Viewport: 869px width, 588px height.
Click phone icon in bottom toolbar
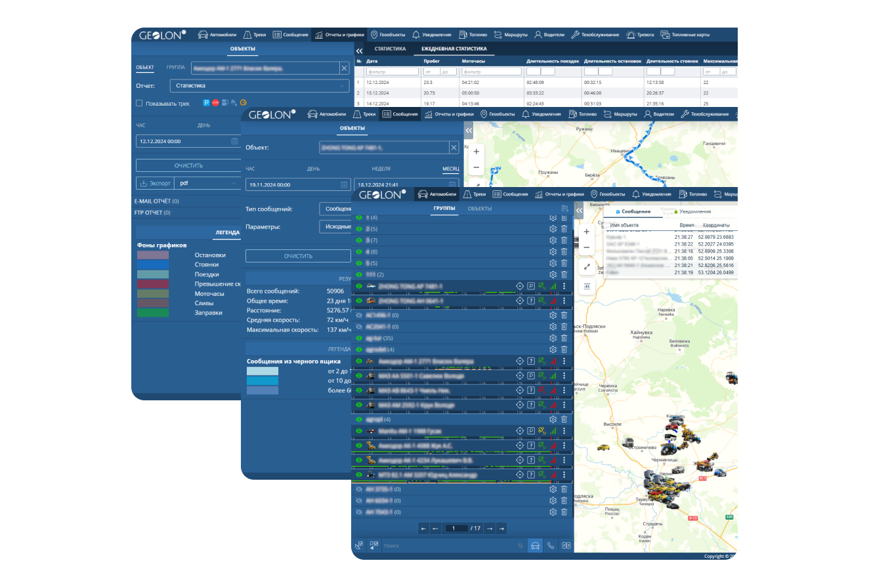pyautogui.click(x=551, y=545)
